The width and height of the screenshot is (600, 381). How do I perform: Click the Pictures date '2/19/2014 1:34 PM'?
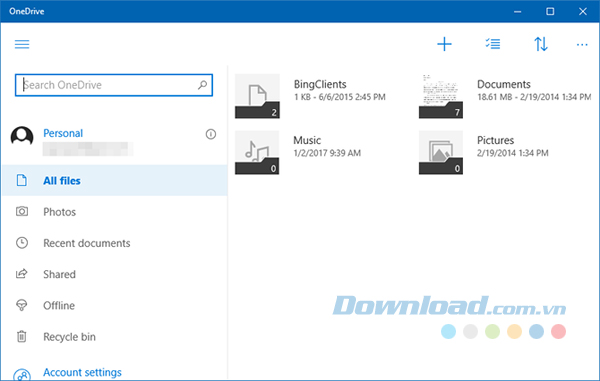[512, 153]
